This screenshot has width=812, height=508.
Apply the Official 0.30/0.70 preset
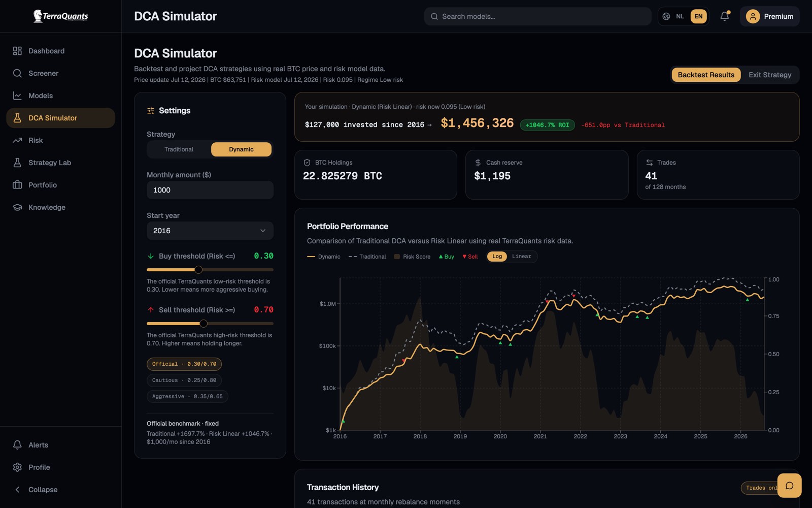coord(184,364)
